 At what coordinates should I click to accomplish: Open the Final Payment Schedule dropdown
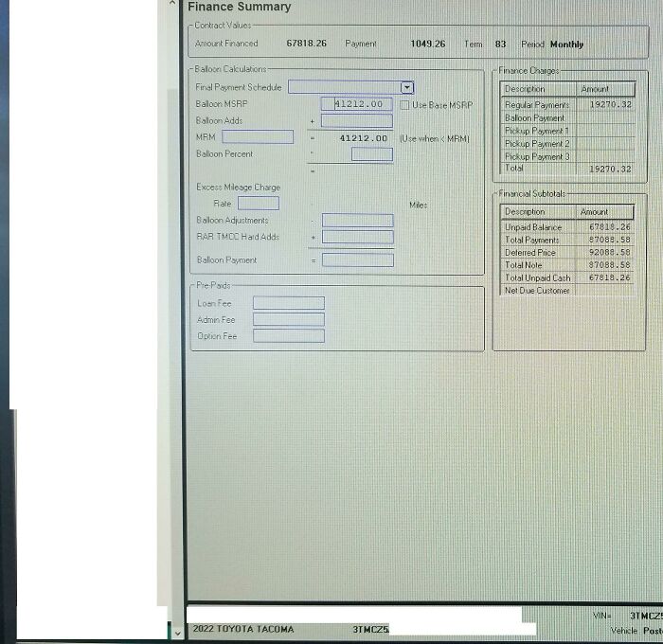(x=407, y=87)
